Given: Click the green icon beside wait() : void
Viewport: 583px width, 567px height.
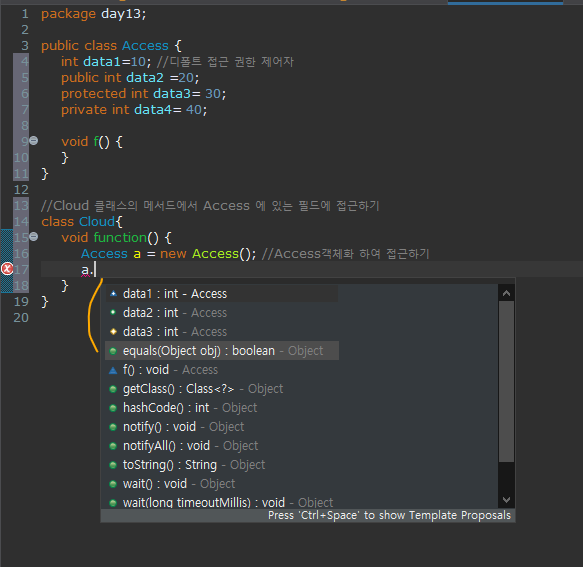Looking at the screenshot, I should pyautogui.click(x=113, y=484).
